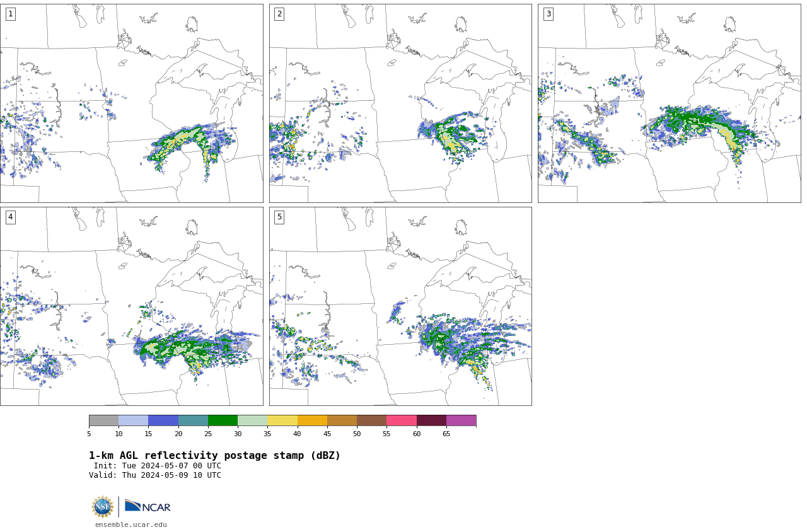807x532 pixels.
Task: Click the pale green 30-35 dBZ swatch
Action: (252, 420)
